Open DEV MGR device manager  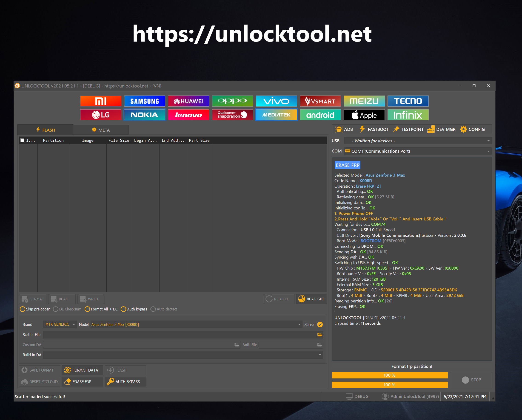(x=441, y=130)
